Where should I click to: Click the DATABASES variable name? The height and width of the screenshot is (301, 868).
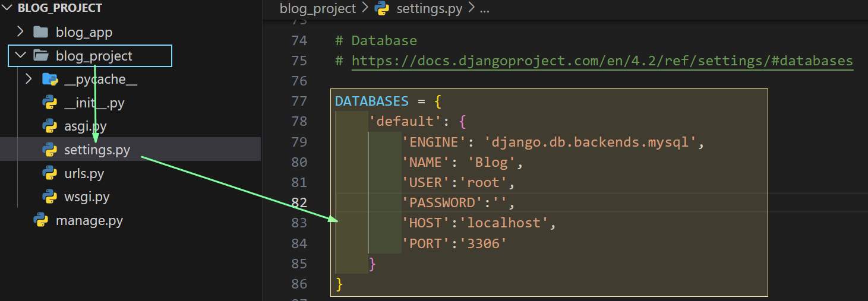coord(372,101)
